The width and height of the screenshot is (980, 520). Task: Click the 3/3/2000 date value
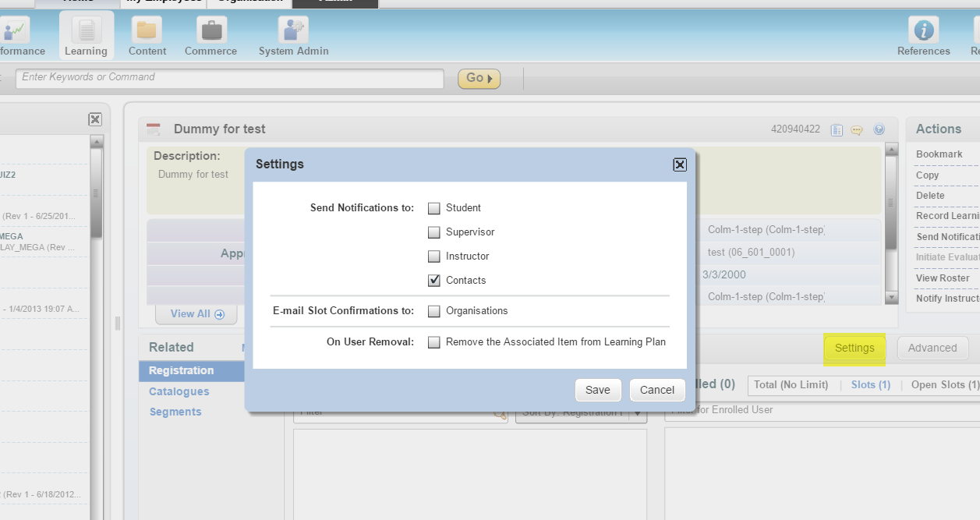point(724,274)
